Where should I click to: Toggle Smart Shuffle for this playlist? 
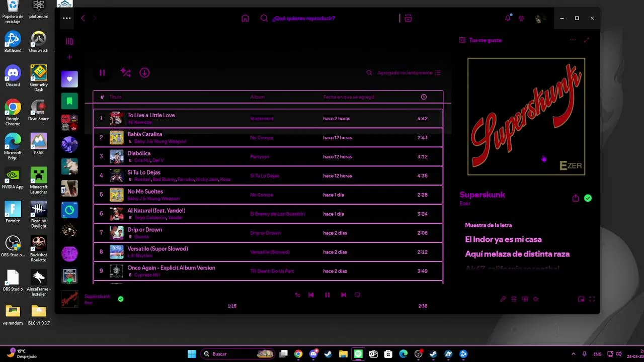126,73
